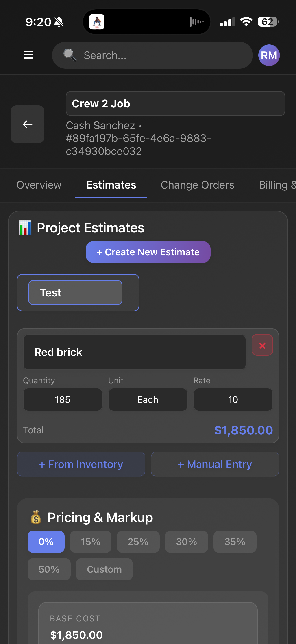Screen dimensions: 296x644
Task: Edit the Quantity field showing 185
Action: [63, 399]
